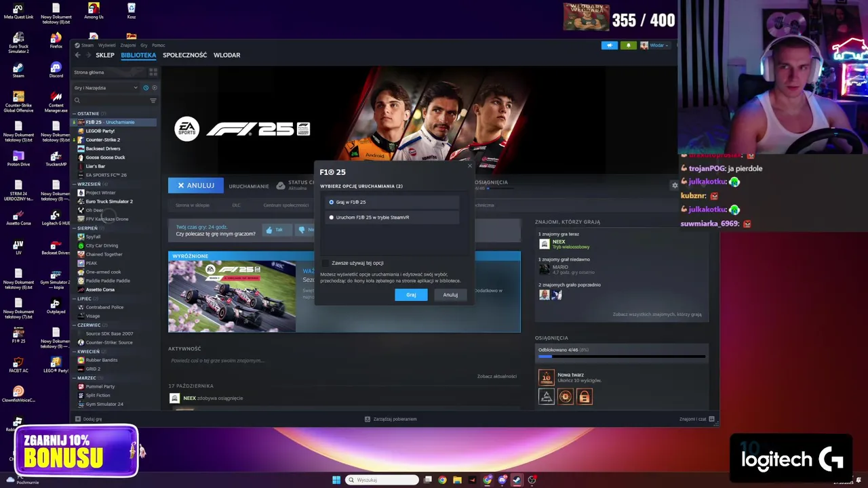Screen dimensions: 868x488
Task: Open the WLODAR profile tab
Action: coord(226,55)
